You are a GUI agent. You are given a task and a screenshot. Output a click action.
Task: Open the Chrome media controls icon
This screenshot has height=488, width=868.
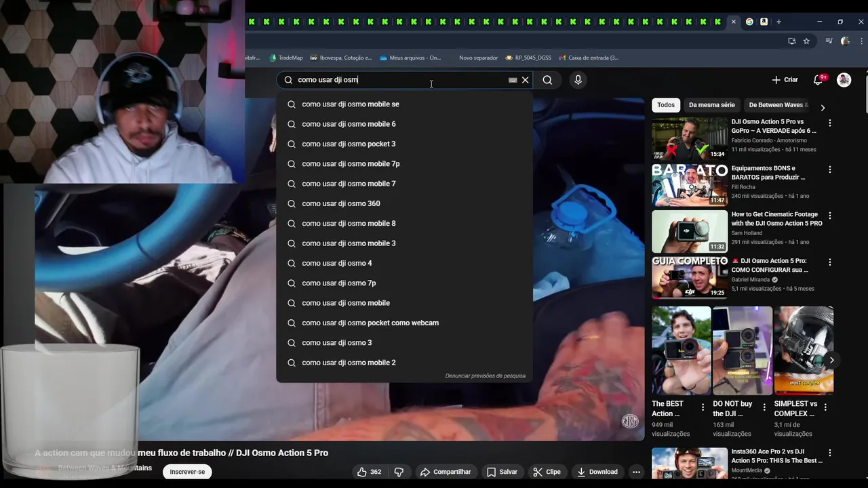(x=829, y=41)
